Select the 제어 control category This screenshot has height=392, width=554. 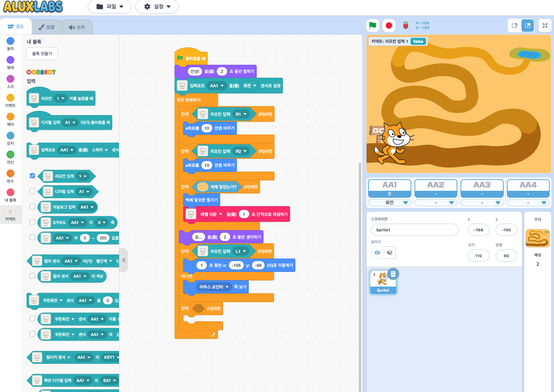[10, 119]
